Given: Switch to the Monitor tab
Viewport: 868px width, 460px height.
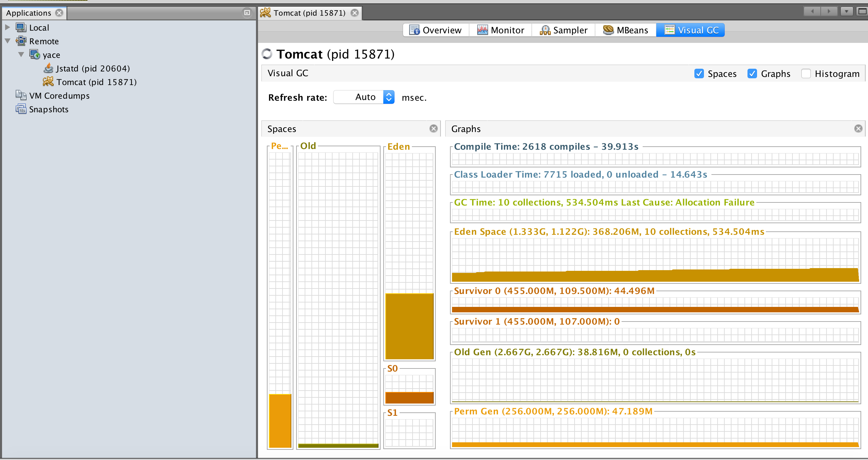Looking at the screenshot, I should (500, 30).
